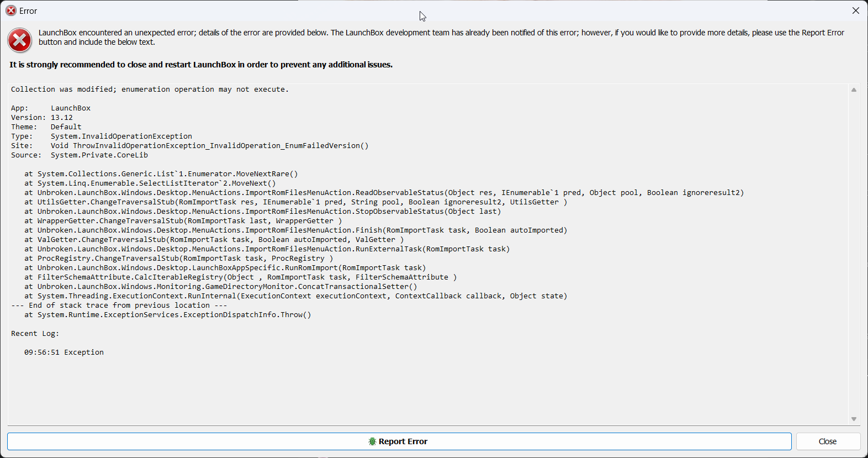
Task: Click the "09:56:51 Exception" log entry
Action: pos(64,352)
